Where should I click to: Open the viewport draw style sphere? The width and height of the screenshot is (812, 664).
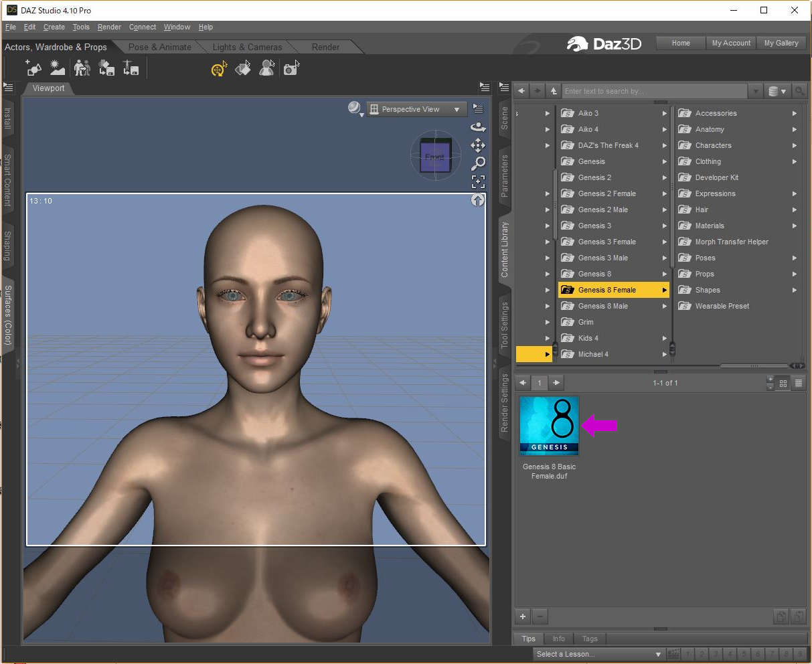[355, 108]
